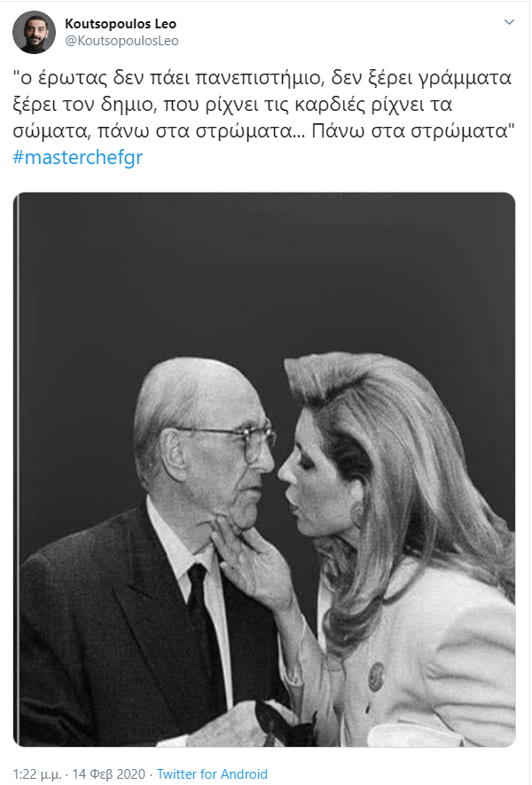This screenshot has width=532, height=785.
Task: Click the 14 Φεβ 2020 tweet date
Action: pyautogui.click(x=108, y=774)
